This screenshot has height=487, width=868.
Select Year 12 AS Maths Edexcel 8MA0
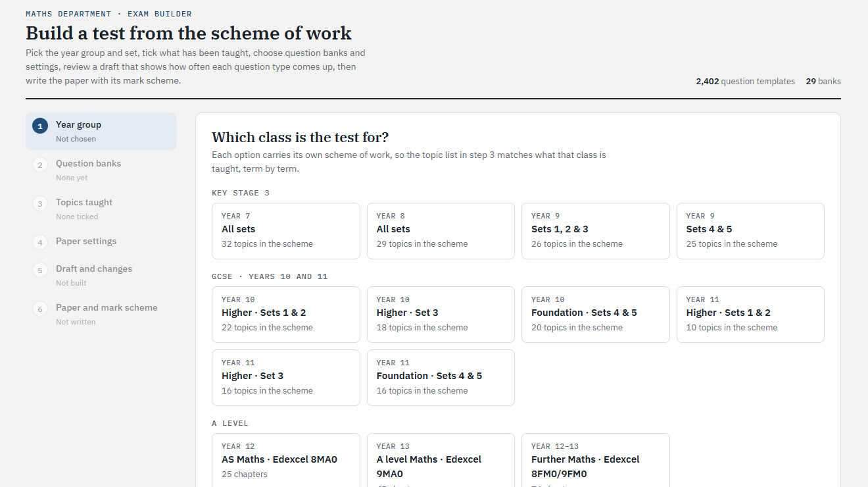click(286, 460)
